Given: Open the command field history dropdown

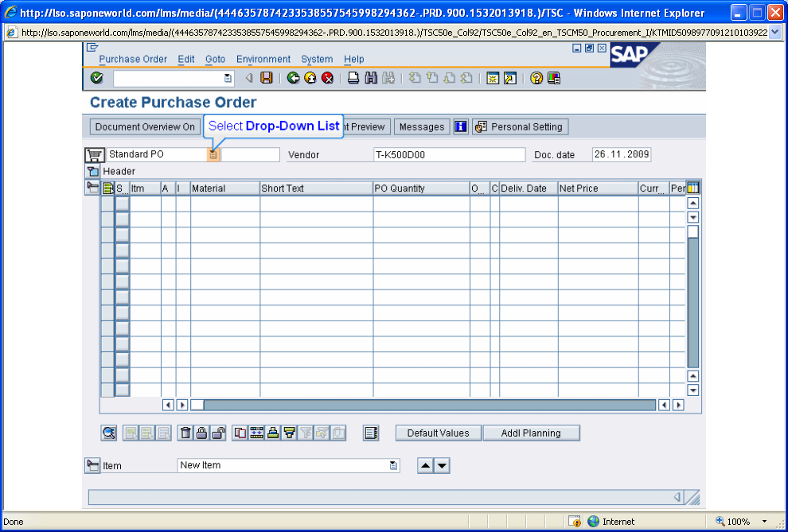Looking at the screenshot, I should coord(228,78).
